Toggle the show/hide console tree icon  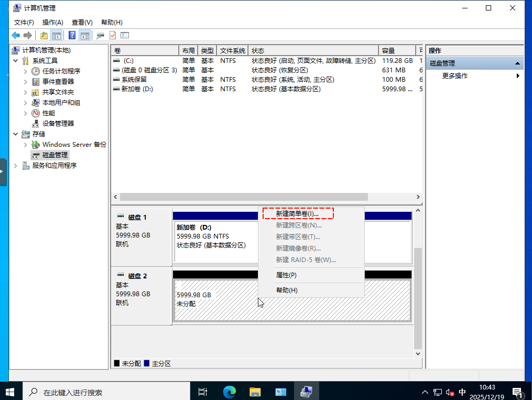click(57, 35)
